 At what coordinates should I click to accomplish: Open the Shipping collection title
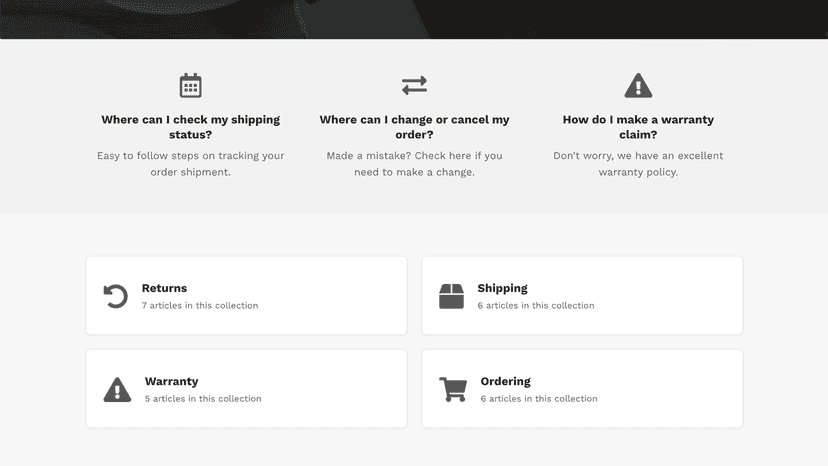[x=502, y=288]
